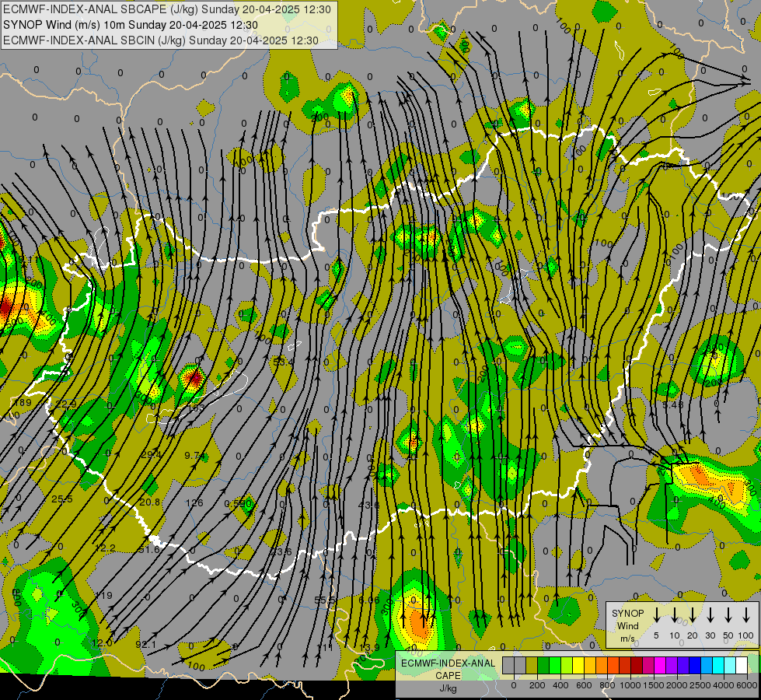Click the 6.06 value on the map
The width and height of the screenshot is (761, 700).
coord(369,600)
